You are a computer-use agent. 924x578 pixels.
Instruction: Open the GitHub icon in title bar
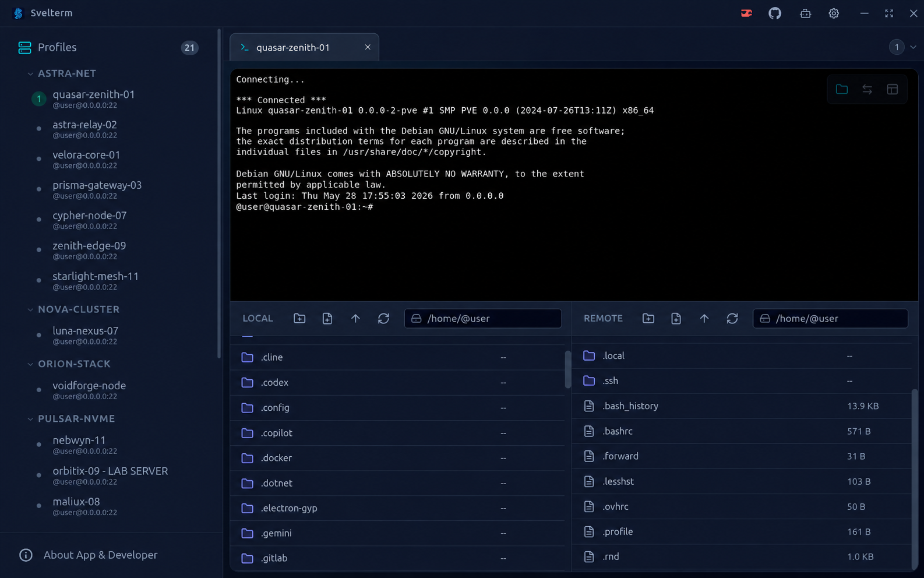(775, 13)
